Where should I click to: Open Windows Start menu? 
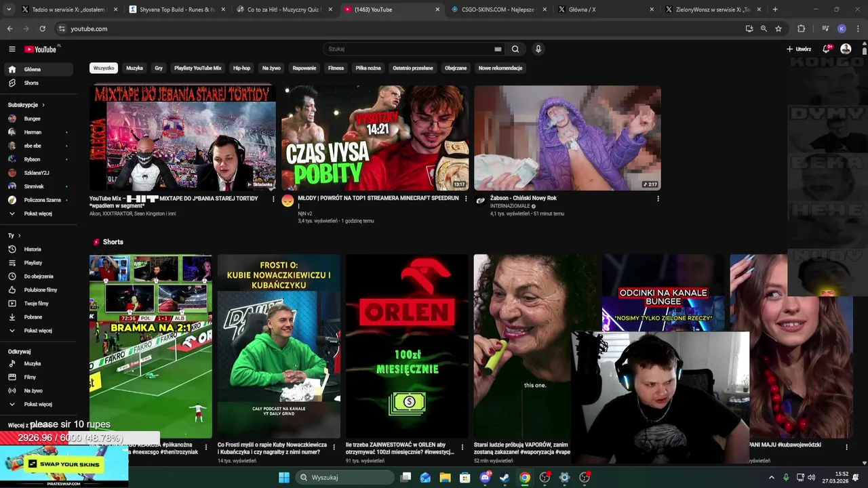click(284, 477)
